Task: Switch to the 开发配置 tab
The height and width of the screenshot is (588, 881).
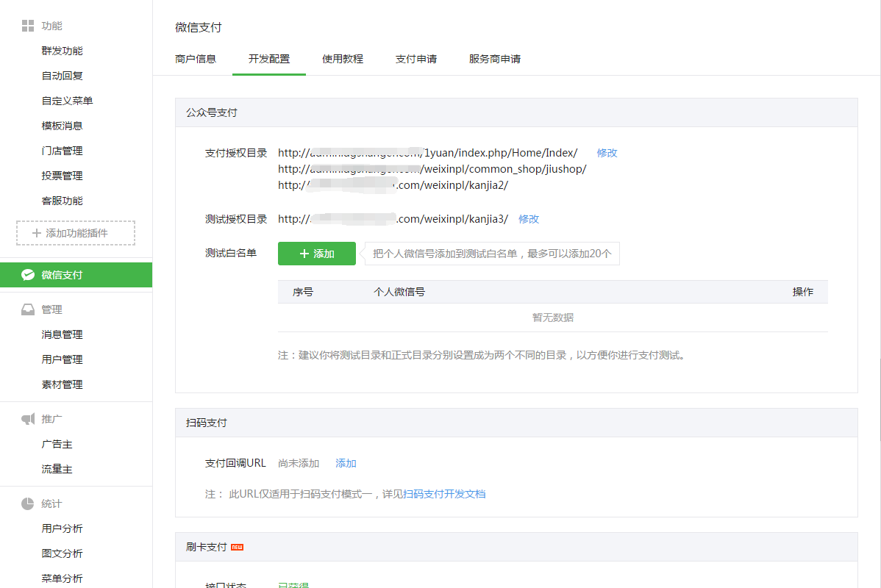Action: 269,59
